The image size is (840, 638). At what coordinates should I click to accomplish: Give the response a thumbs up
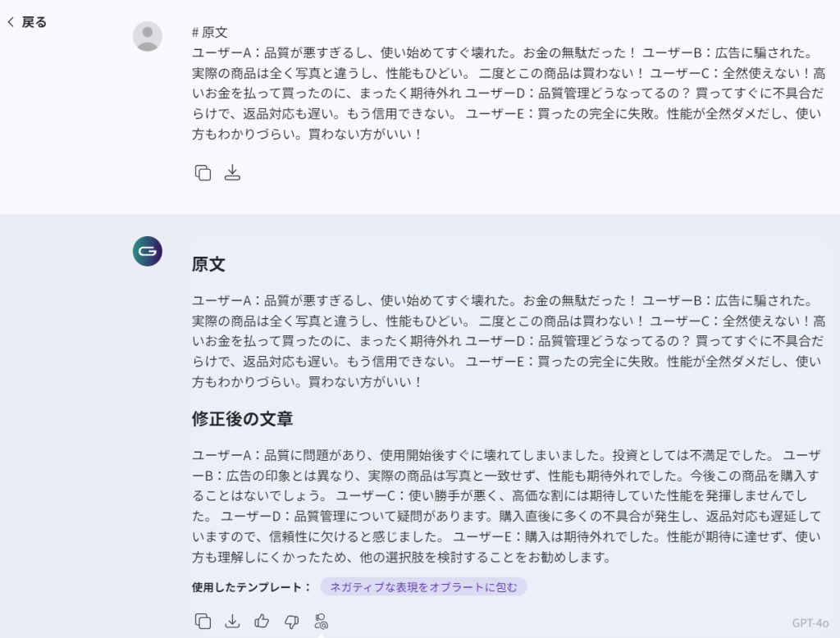point(262,621)
